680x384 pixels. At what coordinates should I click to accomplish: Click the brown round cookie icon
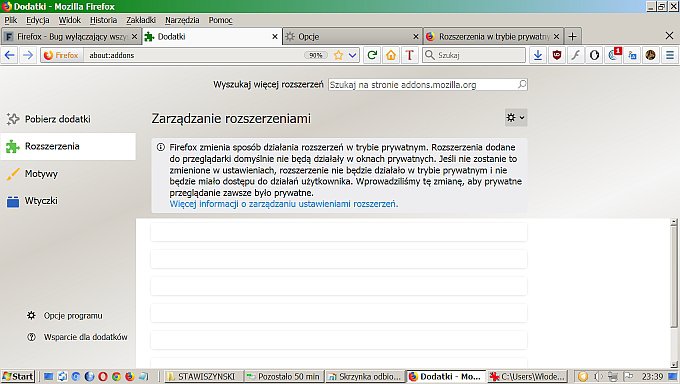point(651,55)
